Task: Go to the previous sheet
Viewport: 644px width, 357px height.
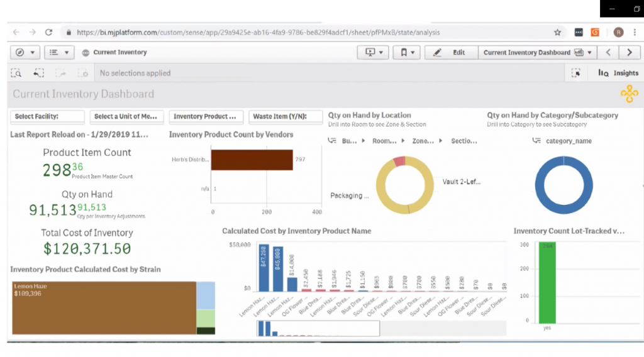Action: click(x=608, y=53)
